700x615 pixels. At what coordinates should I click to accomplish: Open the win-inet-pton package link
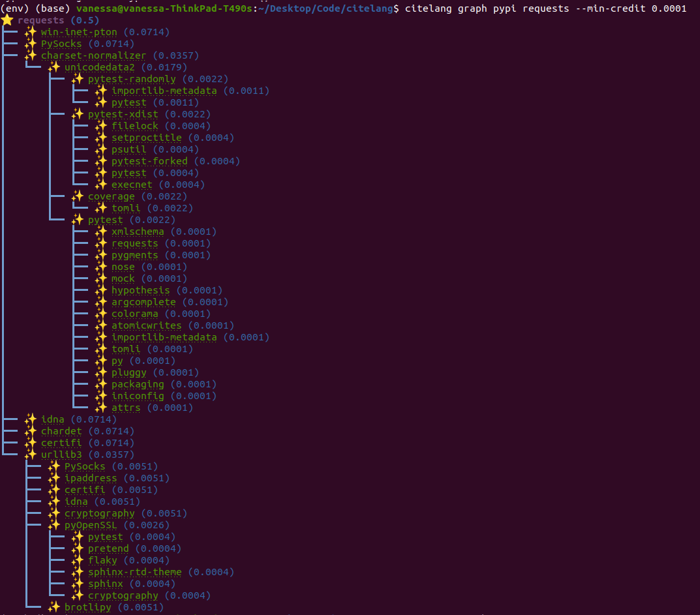click(79, 32)
